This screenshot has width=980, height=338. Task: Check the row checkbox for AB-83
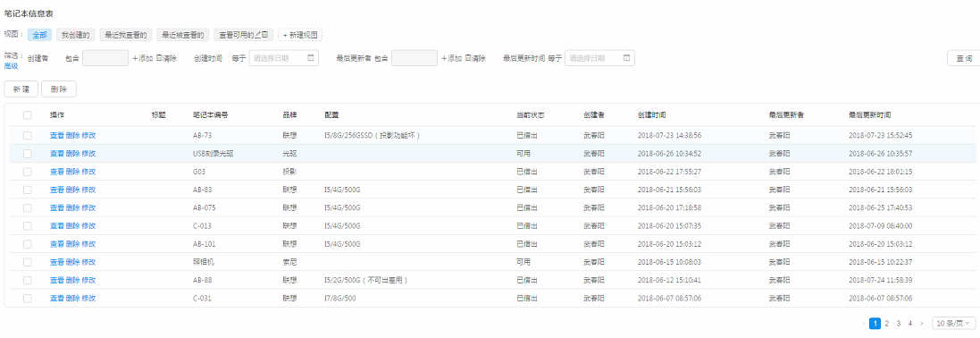[x=27, y=190]
